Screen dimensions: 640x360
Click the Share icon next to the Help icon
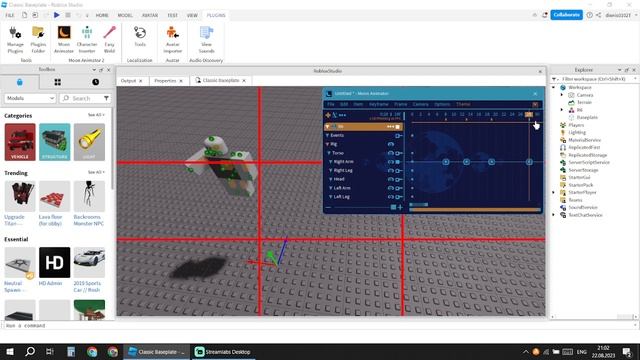[x=598, y=15]
